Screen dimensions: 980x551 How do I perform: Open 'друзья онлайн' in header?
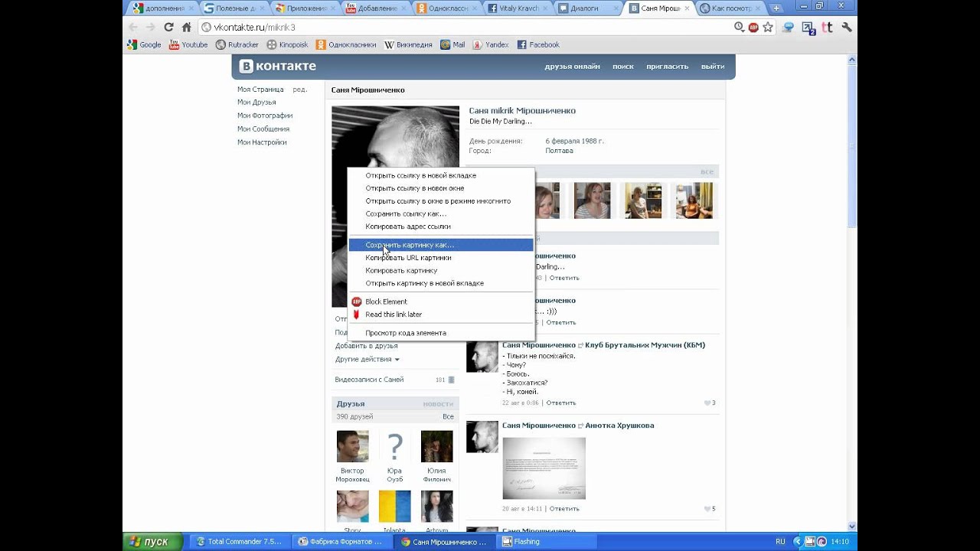[x=572, y=67]
